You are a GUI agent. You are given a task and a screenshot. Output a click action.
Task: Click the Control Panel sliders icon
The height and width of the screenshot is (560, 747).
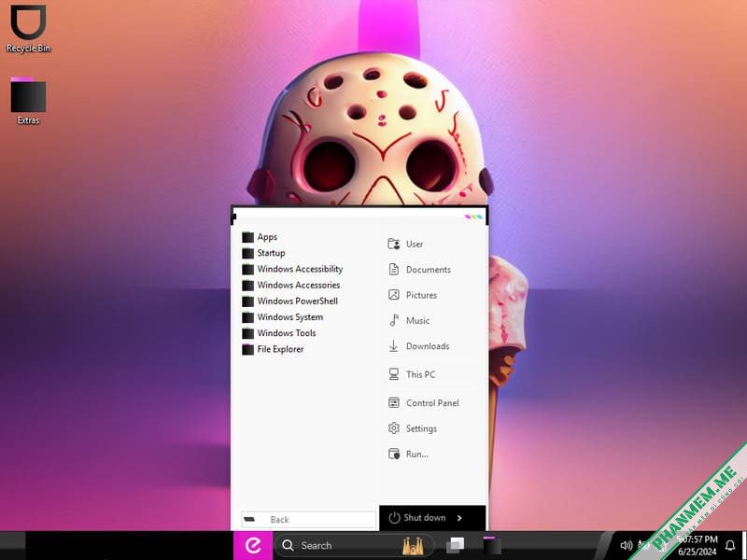point(393,403)
